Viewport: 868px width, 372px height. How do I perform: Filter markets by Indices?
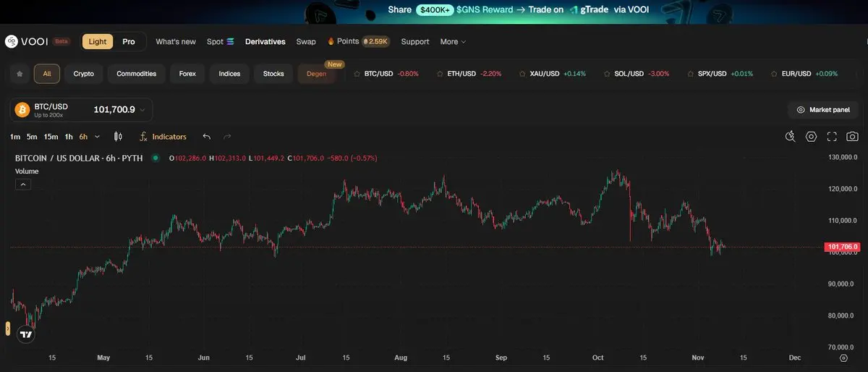tap(230, 74)
